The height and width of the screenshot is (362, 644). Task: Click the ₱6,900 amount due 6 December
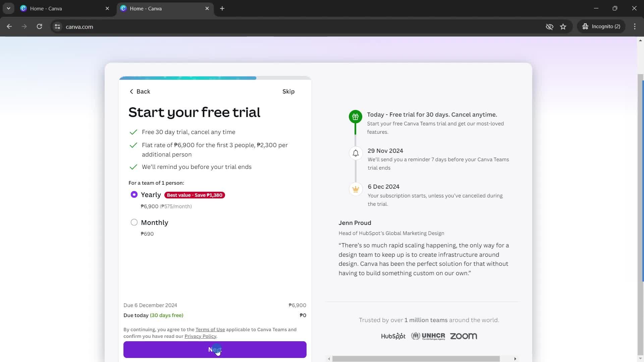coord(297,305)
